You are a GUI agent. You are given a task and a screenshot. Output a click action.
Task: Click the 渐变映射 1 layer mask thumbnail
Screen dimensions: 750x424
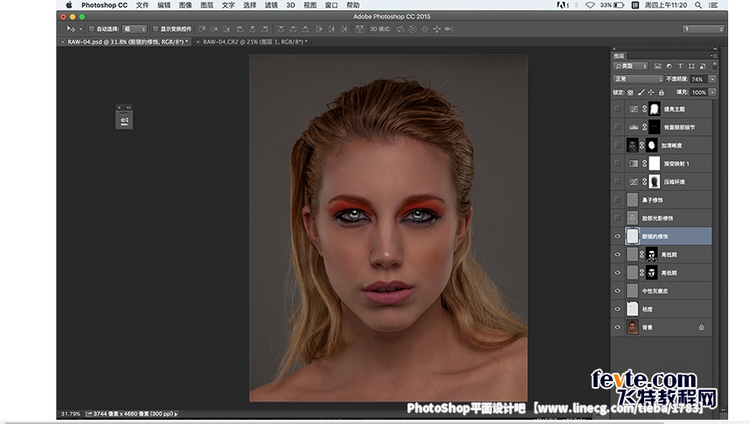tap(654, 163)
